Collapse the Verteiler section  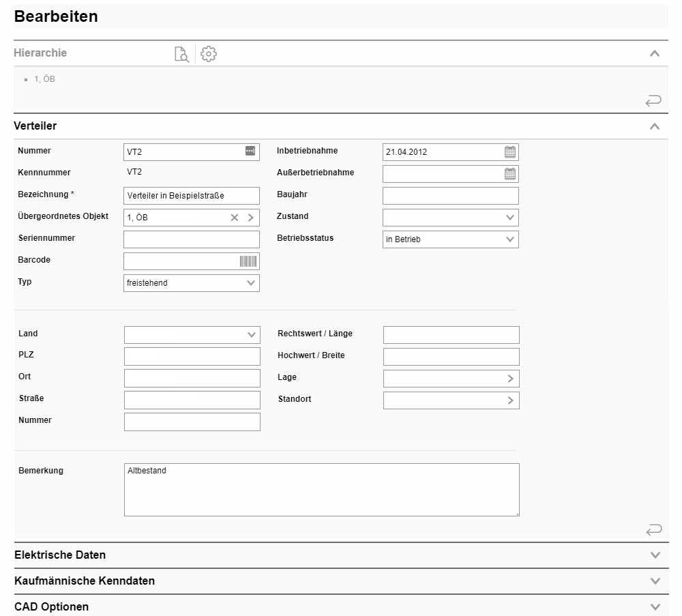pos(655,126)
